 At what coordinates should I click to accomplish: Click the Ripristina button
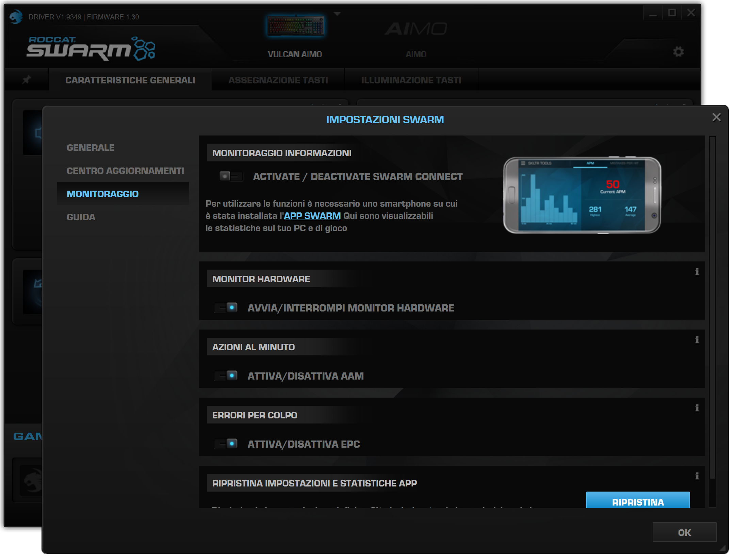638,500
